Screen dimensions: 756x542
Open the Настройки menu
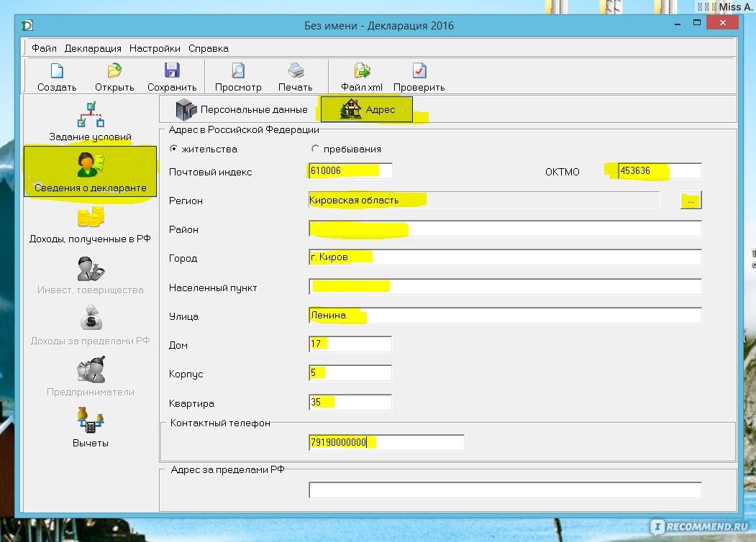155,48
